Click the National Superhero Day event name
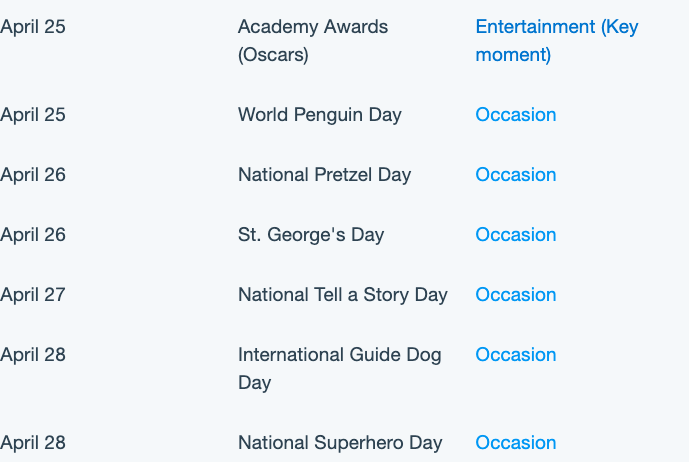Viewport: 690px width, 462px height. [x=340, y=443]
